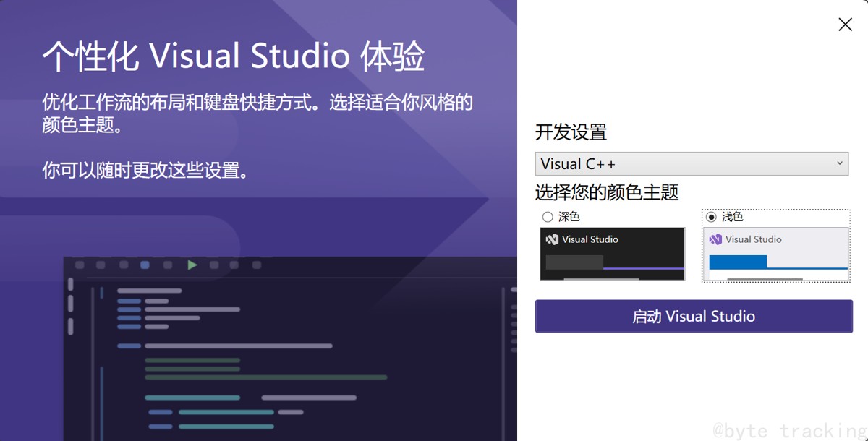The image size is (868, 441).
Task: Click the dark theme preview thumbnail
Action: [612, 254]
